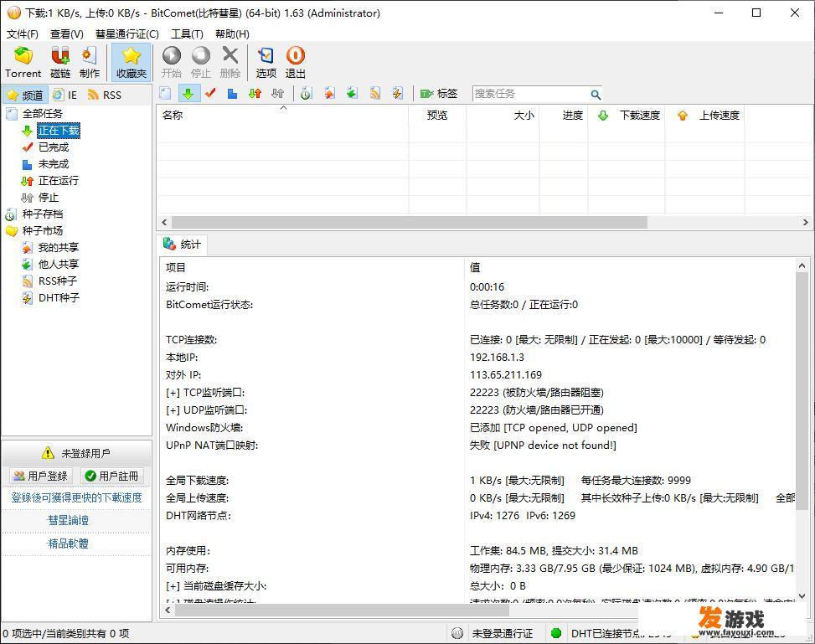Select the green downloading filter icon
815x644 pixels.
188,94
